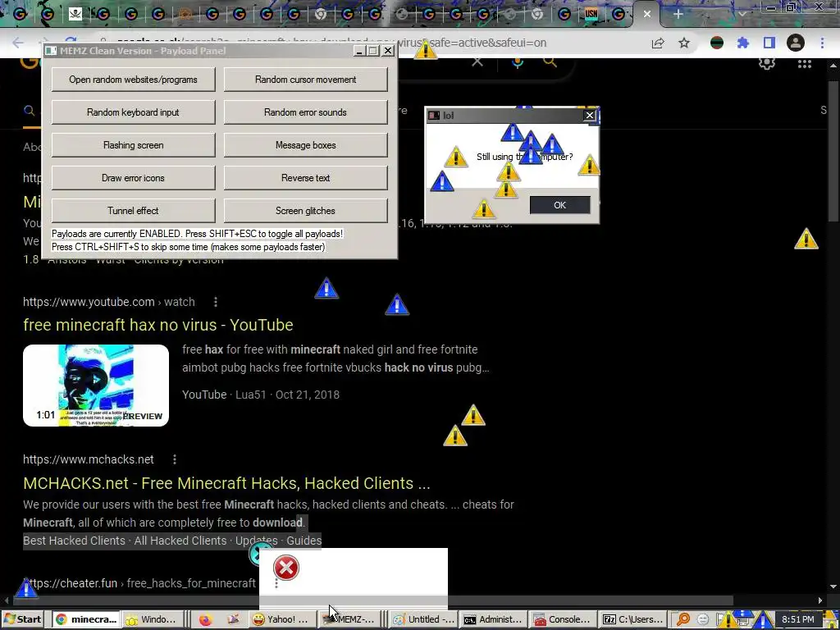Switch to Windo... taskbar item
The image size is (840, 630).
(152, 619)
